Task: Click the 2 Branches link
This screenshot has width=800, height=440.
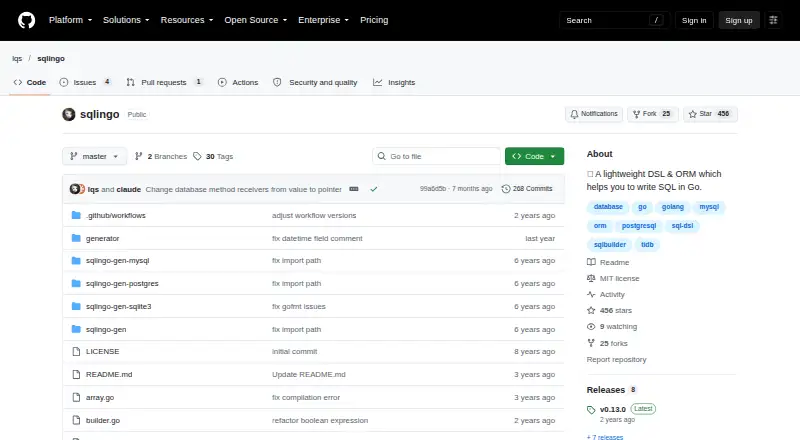Action: tap(161, 156)
